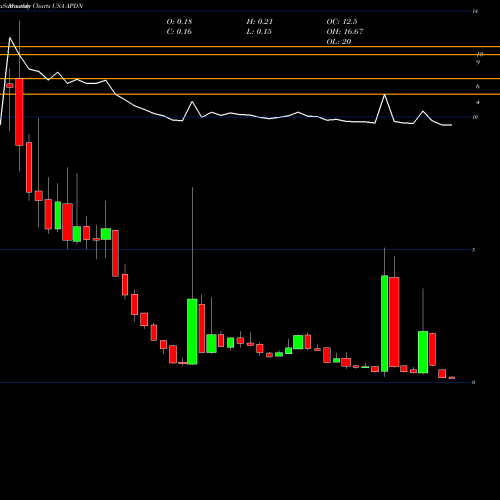Screen dimensions: 500x500
Task: Click the '6' right axis label
Action: click(478, 86)
